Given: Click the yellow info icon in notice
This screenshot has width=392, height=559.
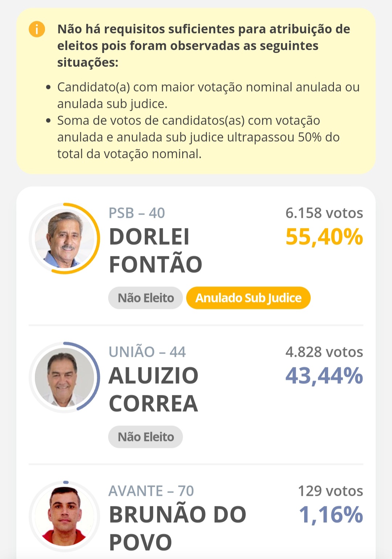Looking at the screenshot, I should [37, 29].
